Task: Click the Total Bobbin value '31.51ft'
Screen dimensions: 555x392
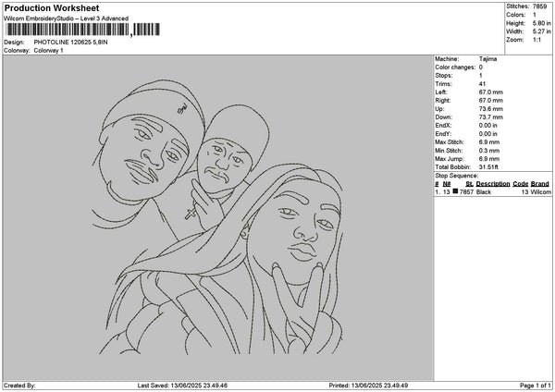Action: coord(488,167)
